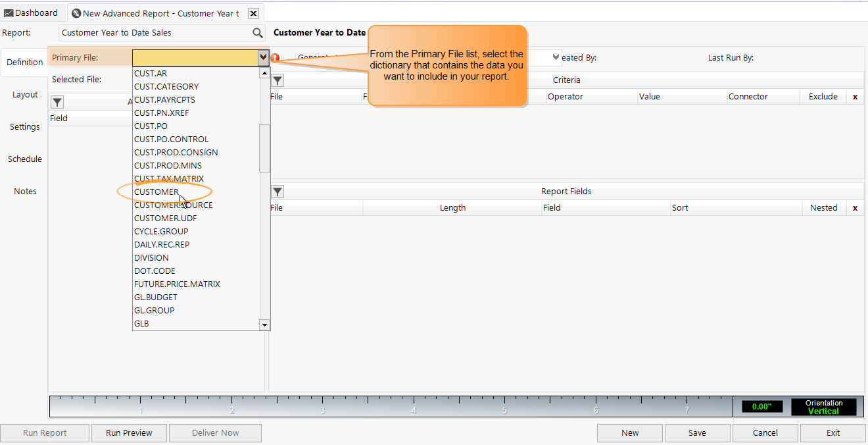Click the Run Preview button
The width and height of the screenshot is (868, 445).
[x=129, y=432]
